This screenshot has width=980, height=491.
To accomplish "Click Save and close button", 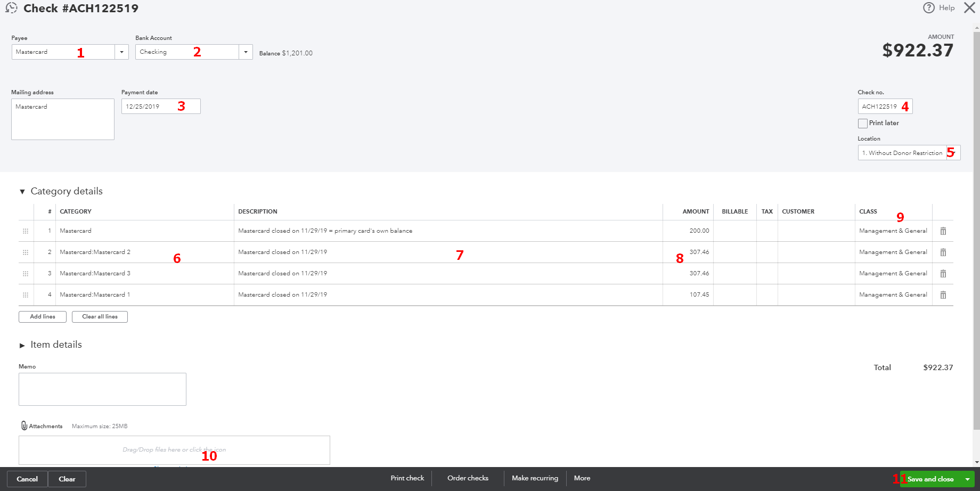I will click(930, 479).
